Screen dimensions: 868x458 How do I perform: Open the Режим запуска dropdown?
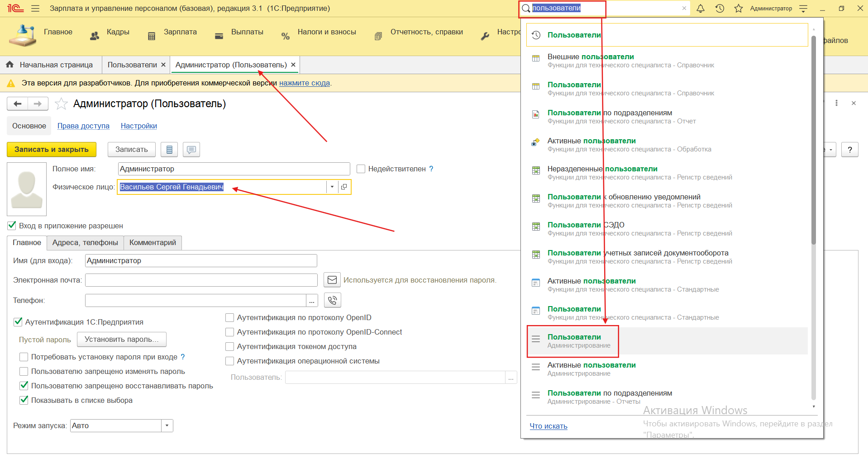tap(167, 426)
